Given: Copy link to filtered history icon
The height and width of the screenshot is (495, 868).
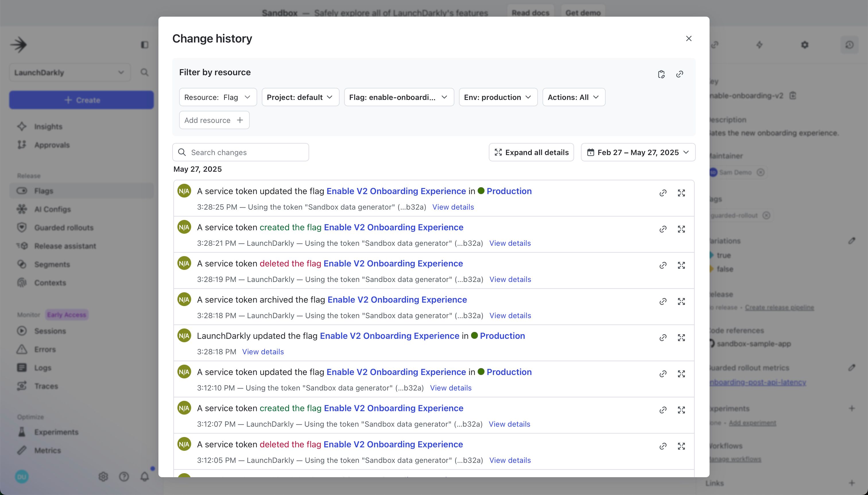Looking at the screenshot, I should (679, 74).
